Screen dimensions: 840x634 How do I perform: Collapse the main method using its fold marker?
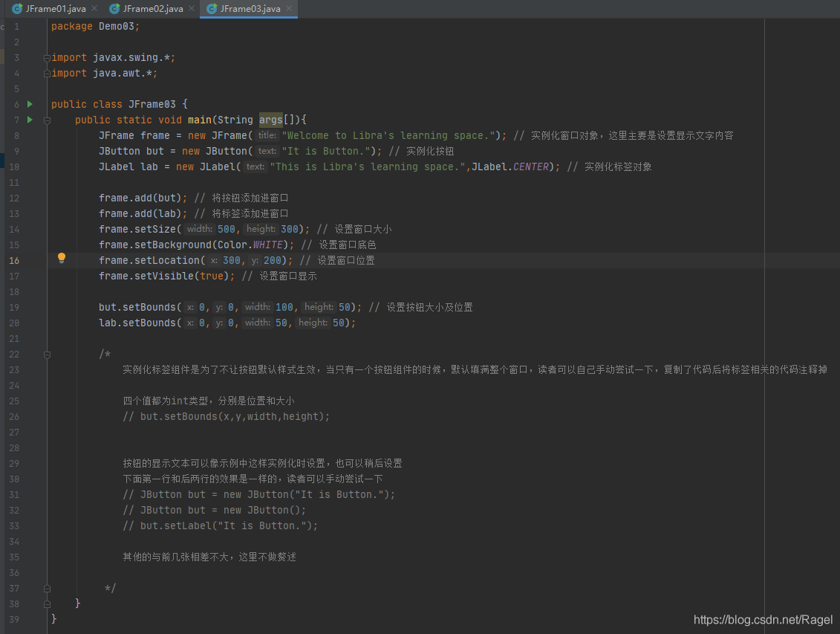tap(46, 120)
